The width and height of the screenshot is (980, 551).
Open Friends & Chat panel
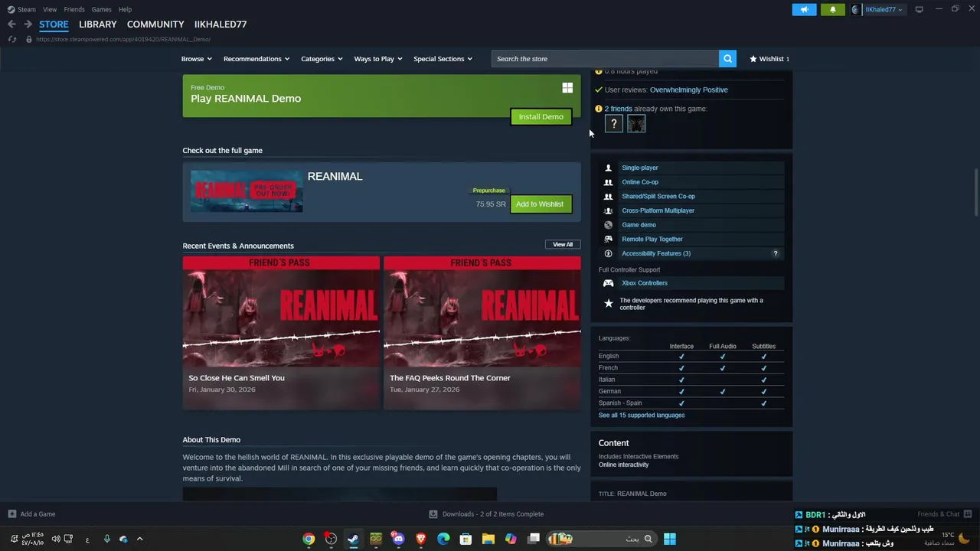945,514
